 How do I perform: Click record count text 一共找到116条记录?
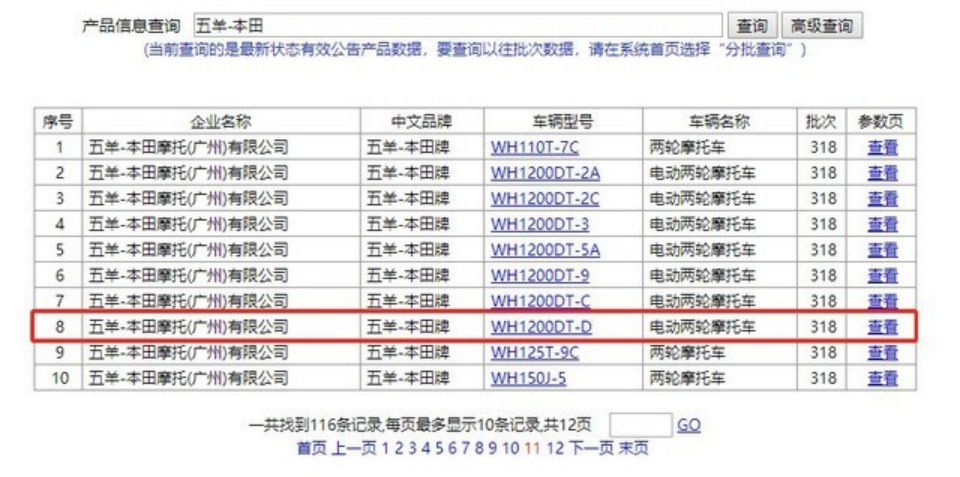click(x=316, y=425)
